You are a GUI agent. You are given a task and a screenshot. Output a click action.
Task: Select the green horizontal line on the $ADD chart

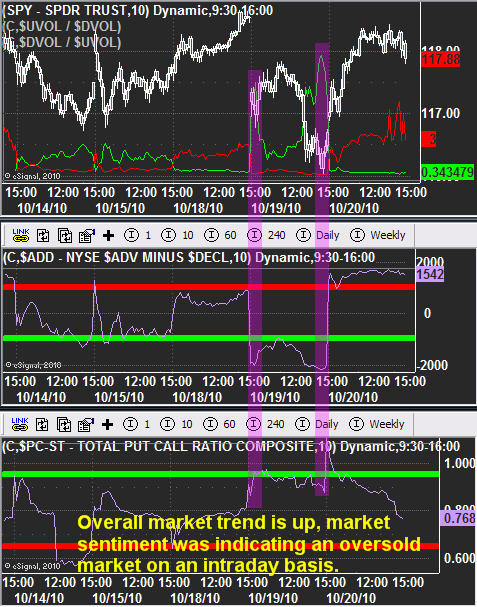point(209,338)
